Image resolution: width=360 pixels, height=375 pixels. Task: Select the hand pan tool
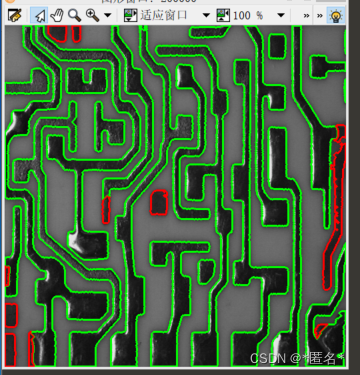57,15
